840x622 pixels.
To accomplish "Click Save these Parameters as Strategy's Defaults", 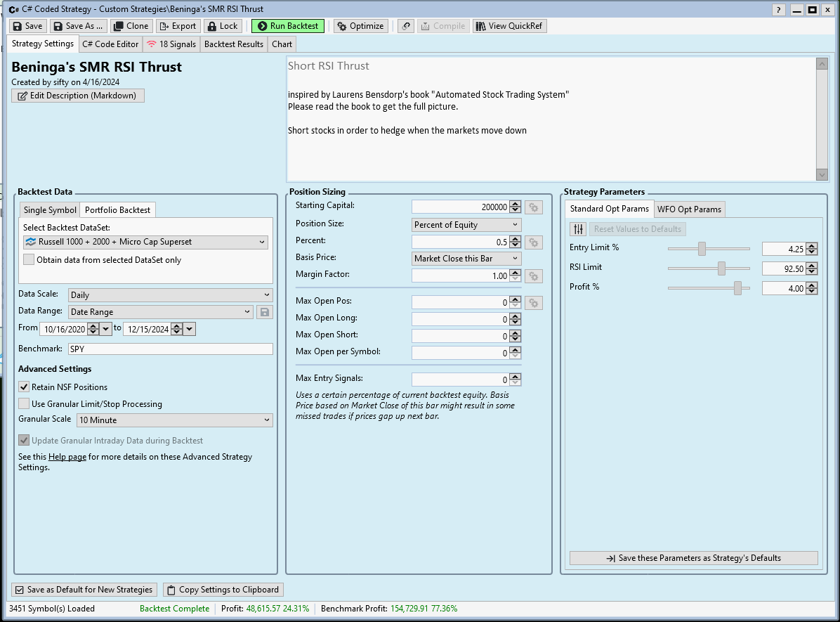I will point(694,557).
